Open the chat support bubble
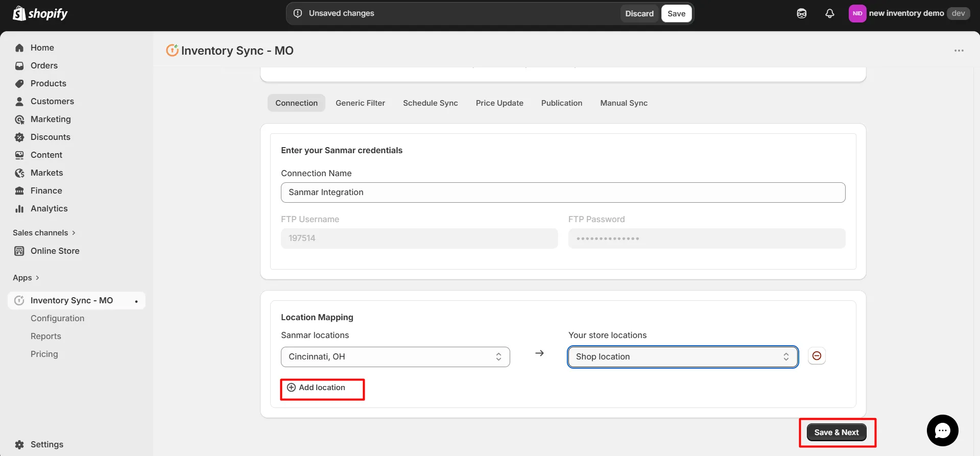Viewport: 980px width, 456px height. (942, 430)
